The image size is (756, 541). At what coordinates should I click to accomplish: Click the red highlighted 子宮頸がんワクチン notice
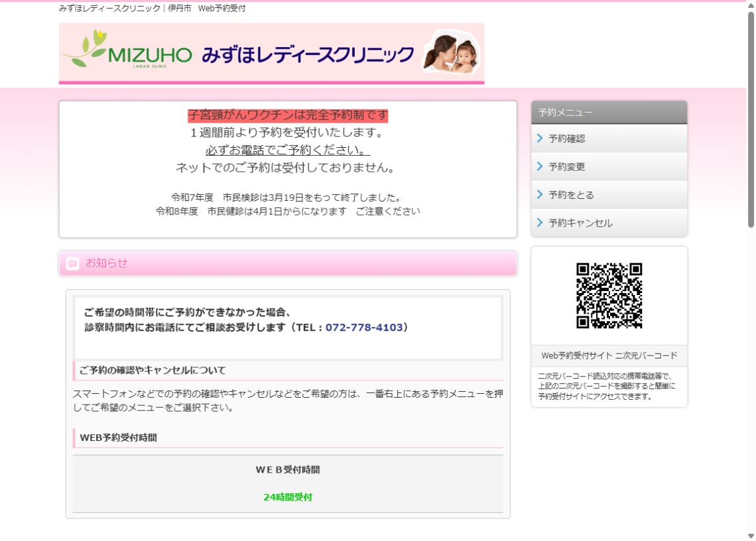tap(288, 115)
